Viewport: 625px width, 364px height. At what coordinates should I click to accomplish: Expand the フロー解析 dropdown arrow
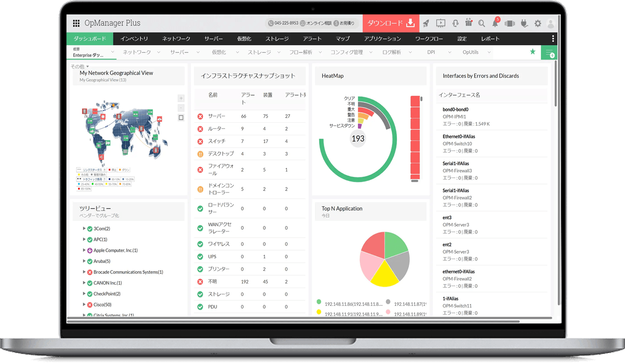tap(320, 52)
